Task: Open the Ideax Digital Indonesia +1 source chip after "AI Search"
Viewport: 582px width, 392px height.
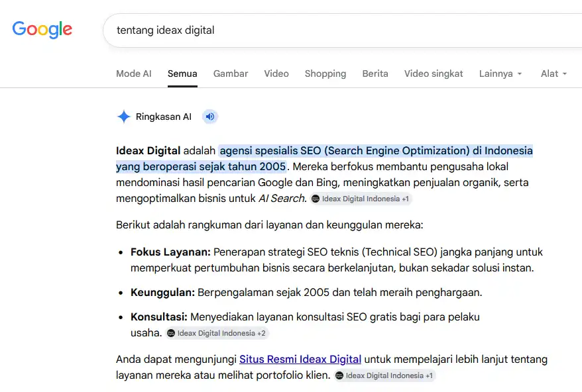Action: pyautogui.click(x=361, y=199)
